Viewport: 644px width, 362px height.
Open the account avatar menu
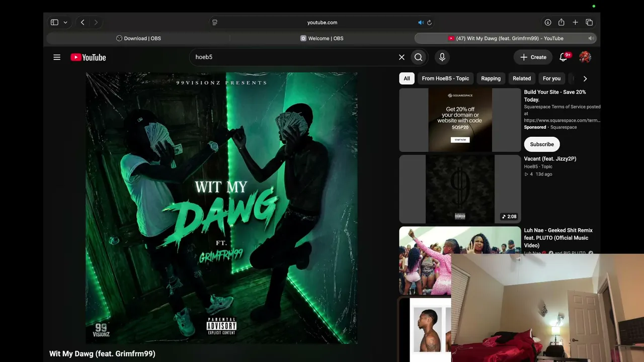click(x=585, y=57)
